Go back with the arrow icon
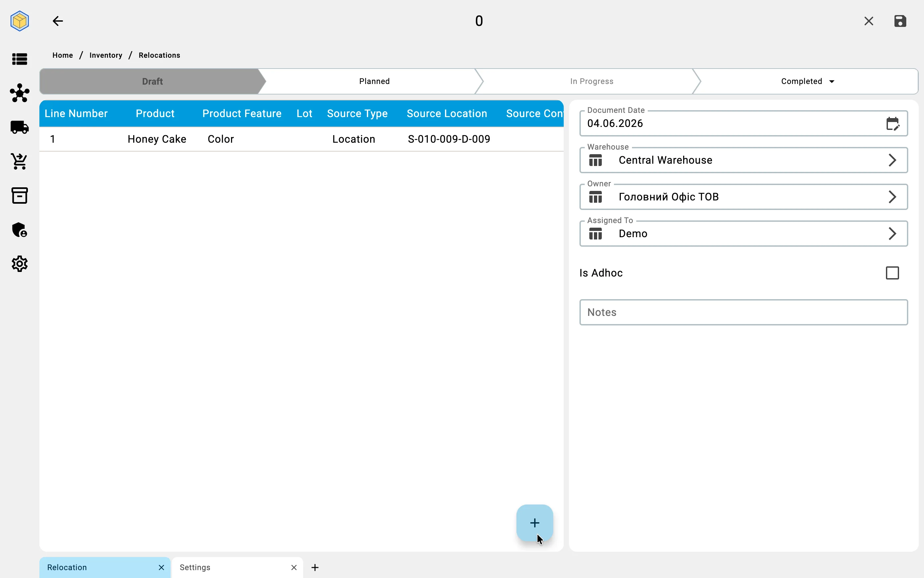Viewport: 924px width, 578px height. click(58, 21)
